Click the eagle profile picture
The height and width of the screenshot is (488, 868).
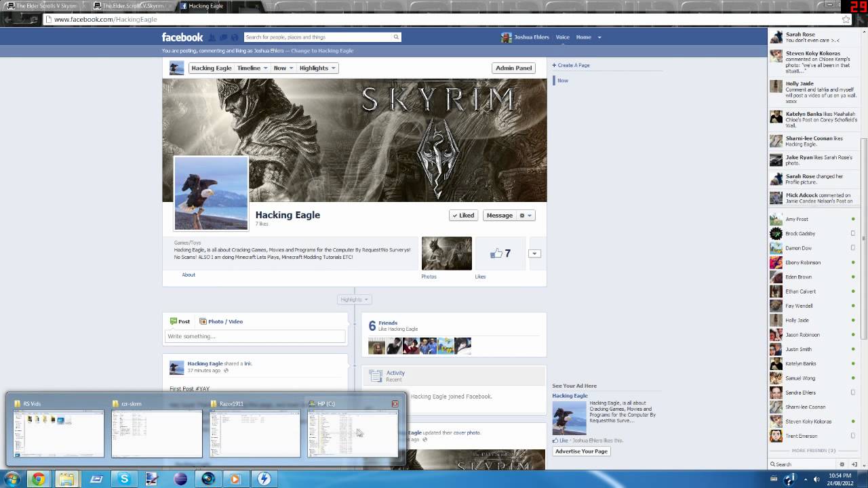pyautogui.click(x=211, y=194)
